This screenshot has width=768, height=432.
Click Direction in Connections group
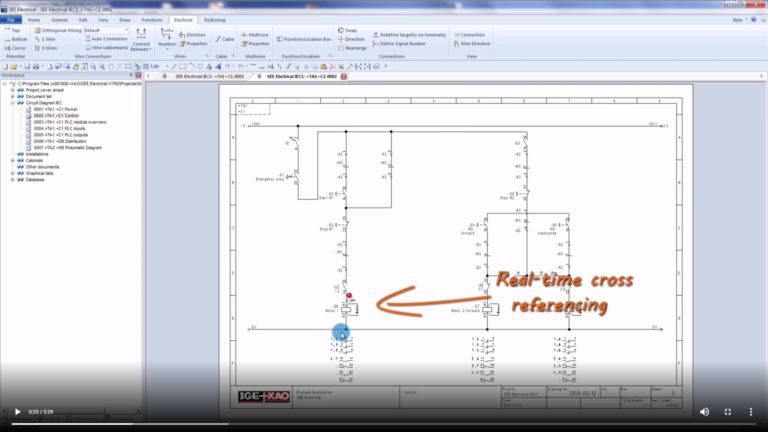pos(351,39)
